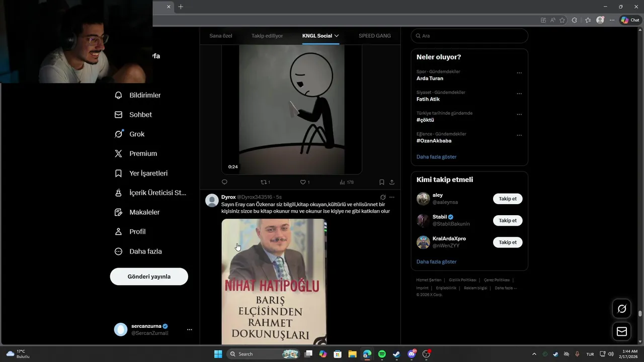Open Grok from the left sidebar
The width and height of the screenshot is (644, 362).
click(129, 134)
